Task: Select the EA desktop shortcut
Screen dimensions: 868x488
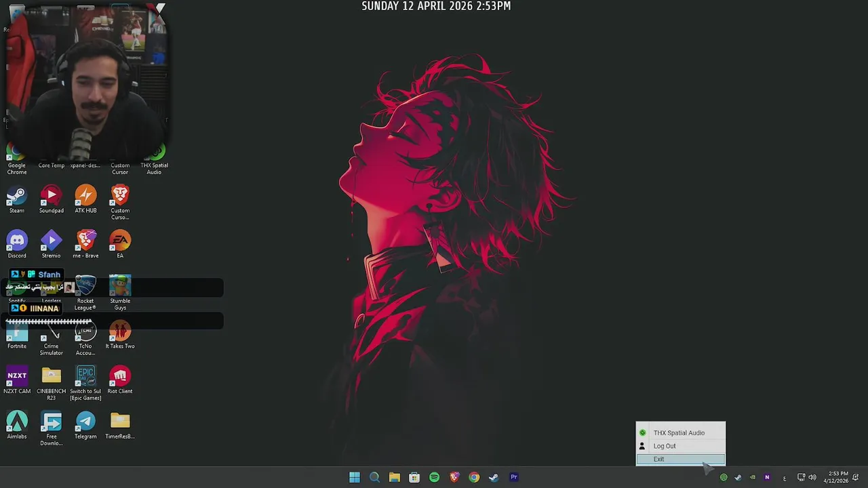Action: 120,245
